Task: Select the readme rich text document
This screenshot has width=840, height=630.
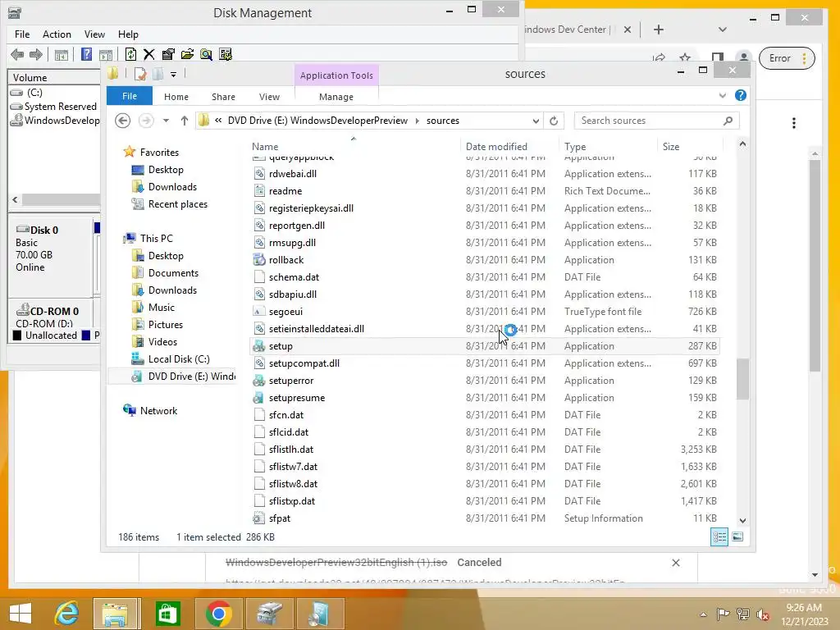Action: pos(485,190)
